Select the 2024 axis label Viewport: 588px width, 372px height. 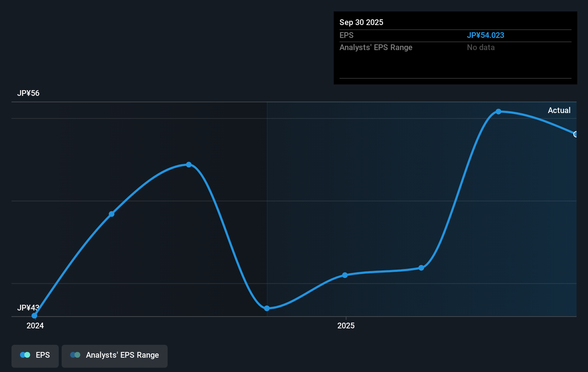point(35,325)
